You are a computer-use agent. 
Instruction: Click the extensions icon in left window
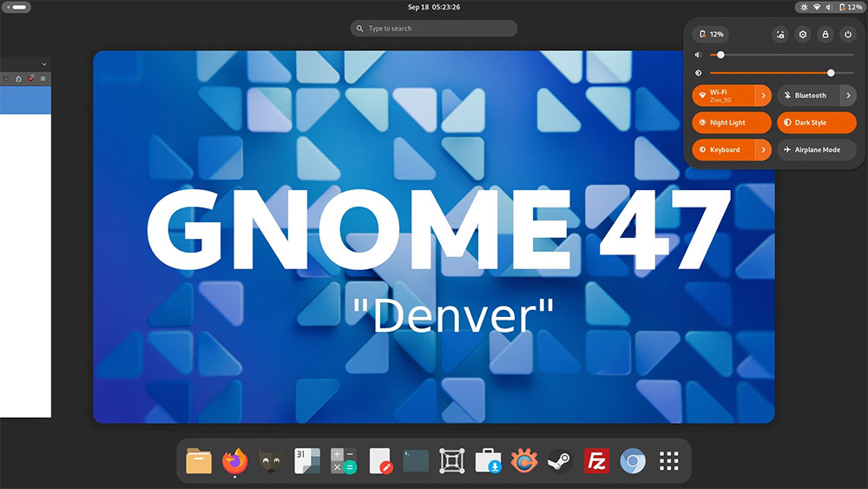tap(18, 79)
